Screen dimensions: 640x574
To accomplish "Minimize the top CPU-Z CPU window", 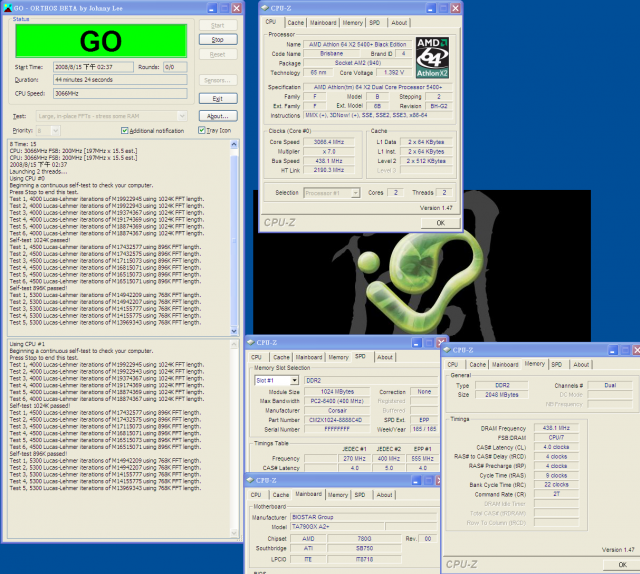I will pyautogui.click(x=431, y=8).
